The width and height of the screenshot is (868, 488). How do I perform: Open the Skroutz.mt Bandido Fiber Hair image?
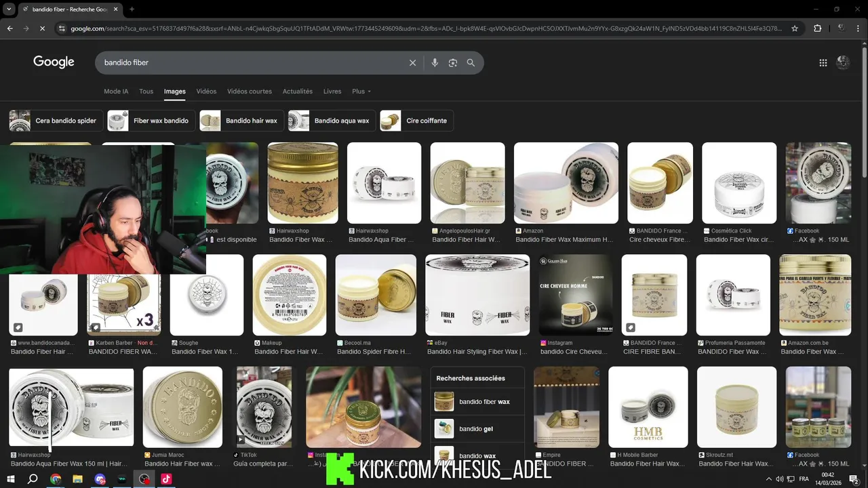(736, 407)
